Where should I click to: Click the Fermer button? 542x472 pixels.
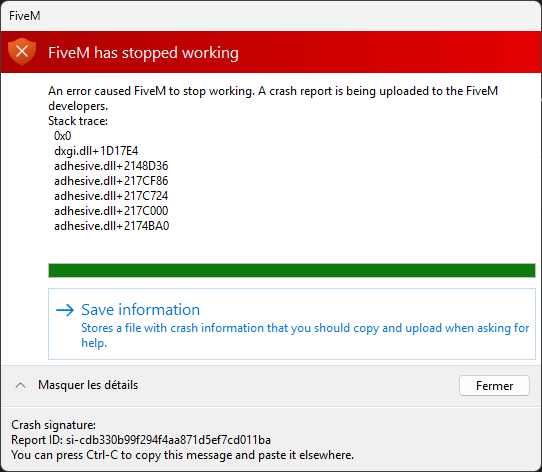coord(494,386)
